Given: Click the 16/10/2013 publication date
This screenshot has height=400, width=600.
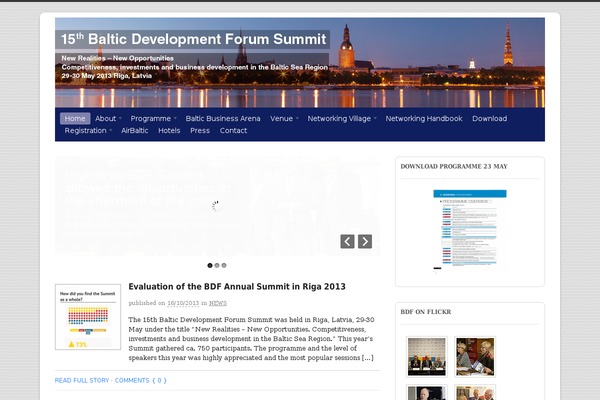Looking at the screenshot, I should click(183, 303).
